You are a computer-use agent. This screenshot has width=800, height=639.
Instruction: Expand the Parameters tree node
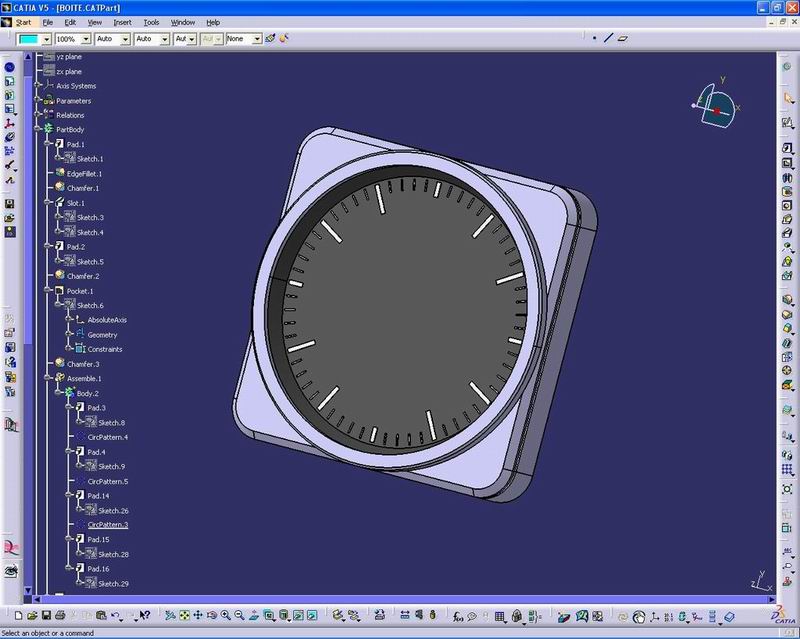click(38, 100)
